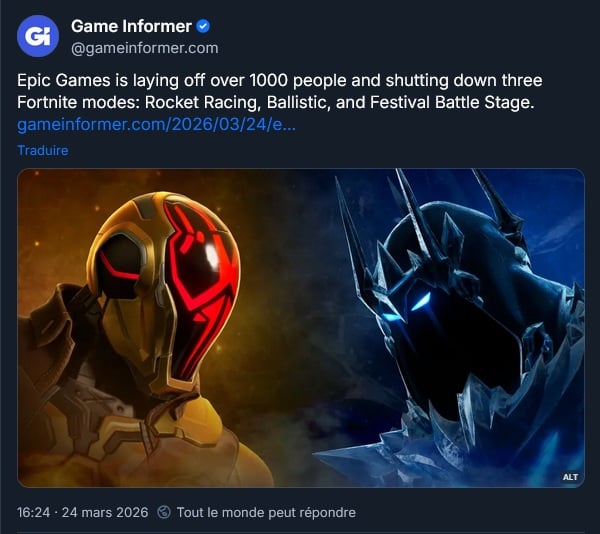This screenshot has width=600, height=534.
Task: Select the 24 mars 2026 date
Action: pos(105,512)
